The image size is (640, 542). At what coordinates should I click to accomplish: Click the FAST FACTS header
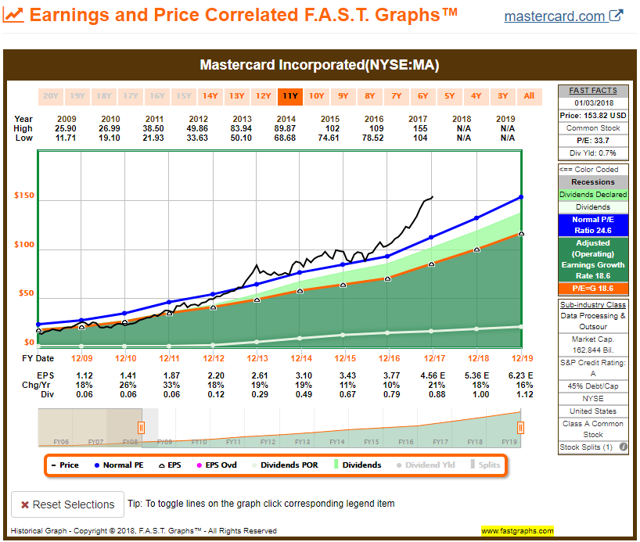(x=593, y=91)
